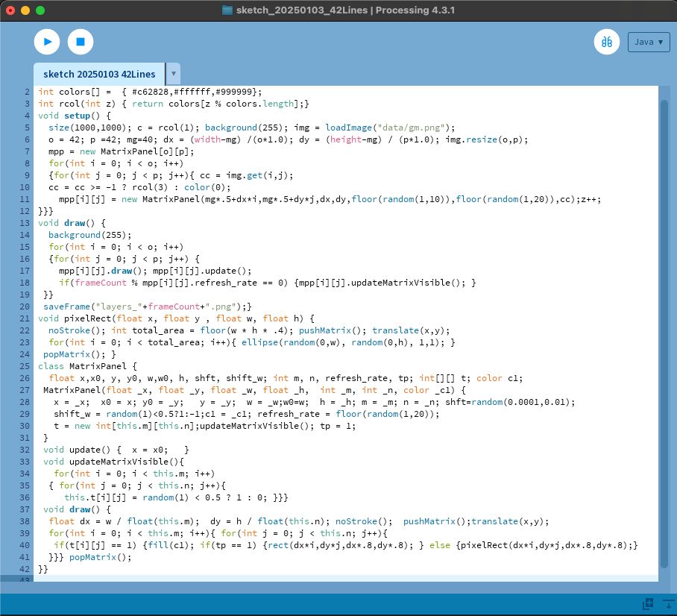The image size is (677, 616).
Task: Click 'refresh_rate' on line 26
Action: point(356,378)
